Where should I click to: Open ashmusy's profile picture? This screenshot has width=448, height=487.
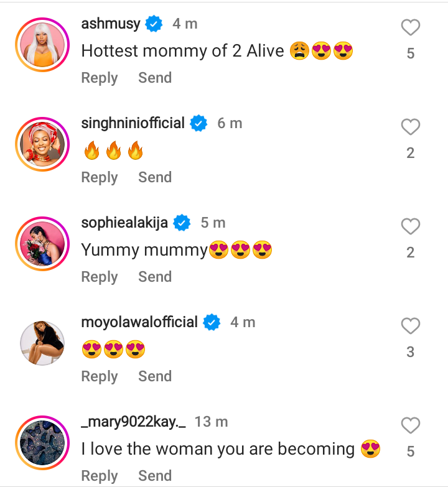[x=42, y=44]
